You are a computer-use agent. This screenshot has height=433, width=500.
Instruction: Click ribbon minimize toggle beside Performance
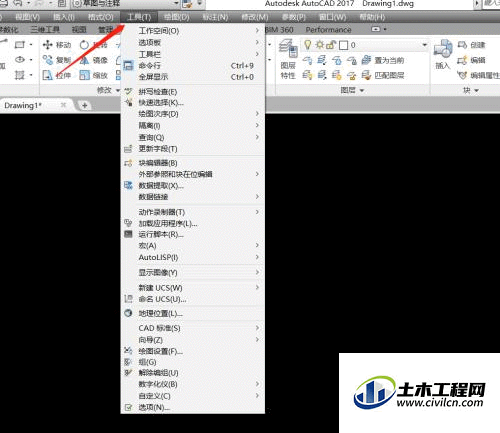pyautogui.click(x=376, y=29)
